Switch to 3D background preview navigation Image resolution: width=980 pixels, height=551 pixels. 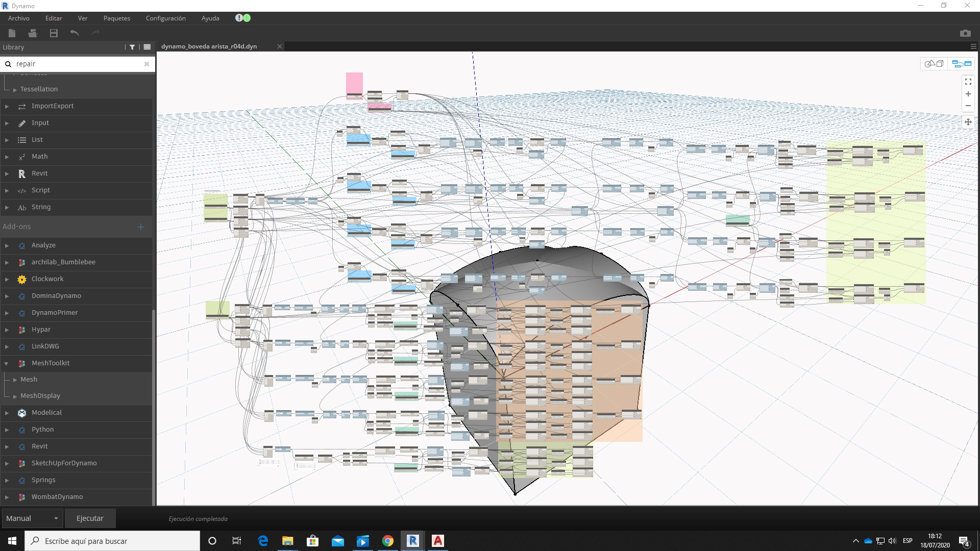[934, 64]
